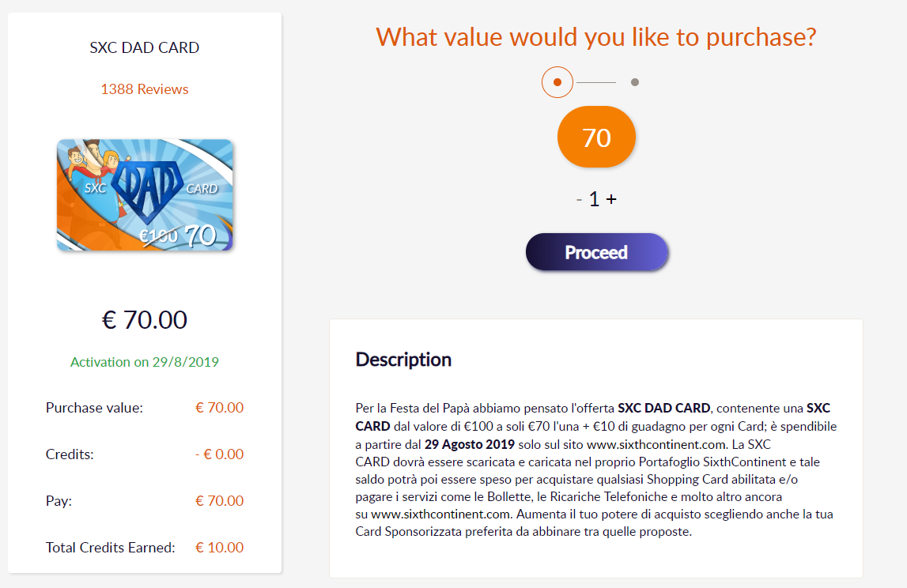Click the Description heading
Screen dimensions: 907x588
(403, 360)
